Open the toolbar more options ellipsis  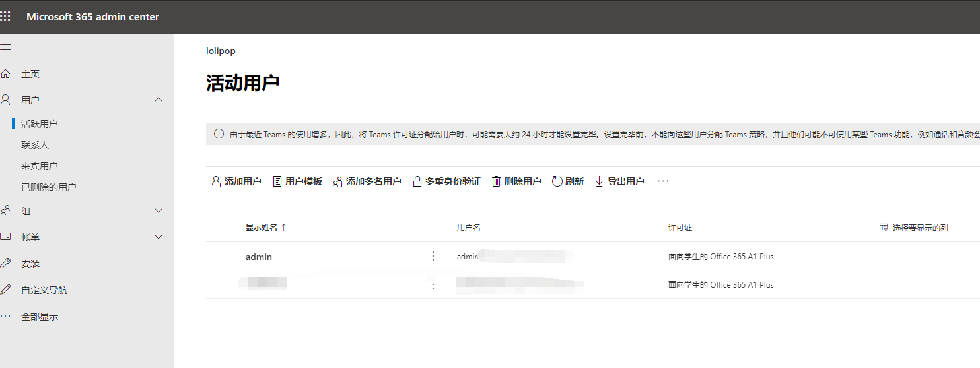click(663, 181)
